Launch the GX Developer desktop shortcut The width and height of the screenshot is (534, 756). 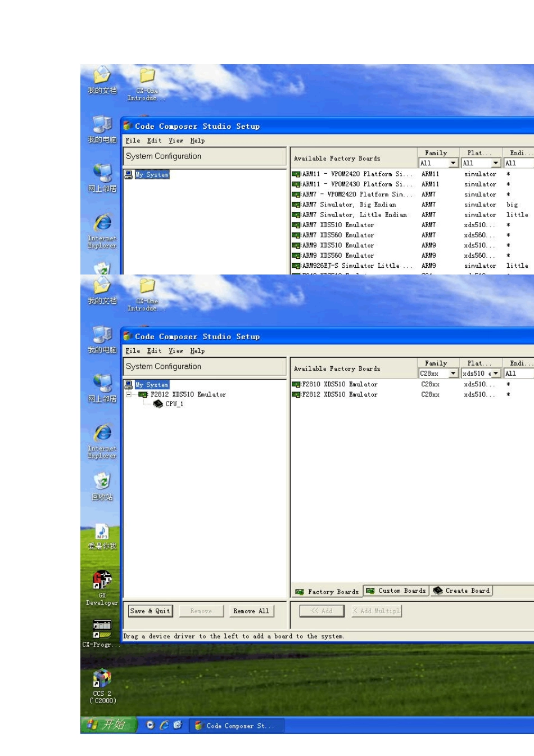coord(102,588)
